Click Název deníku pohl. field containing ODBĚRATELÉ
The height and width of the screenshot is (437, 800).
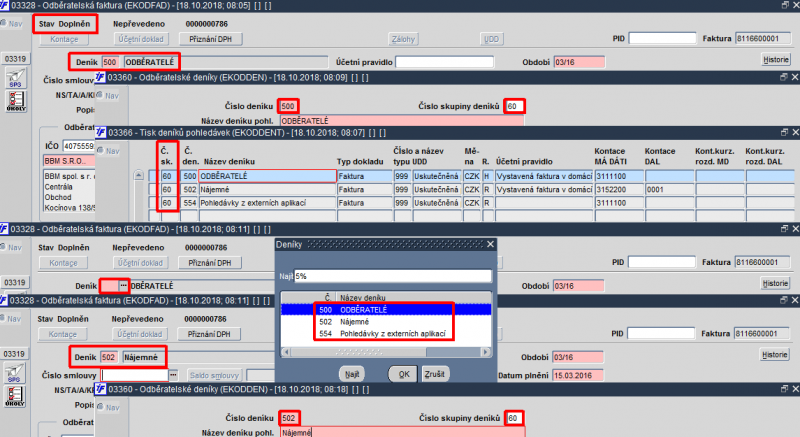pyautogui.click(x=402, y=121)
